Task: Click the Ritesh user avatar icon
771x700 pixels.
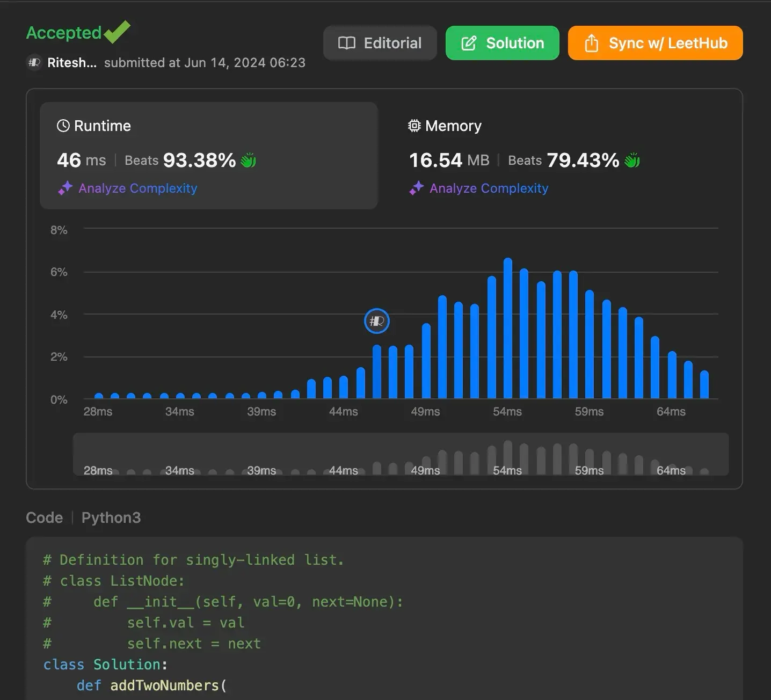Action: (34, 63)
